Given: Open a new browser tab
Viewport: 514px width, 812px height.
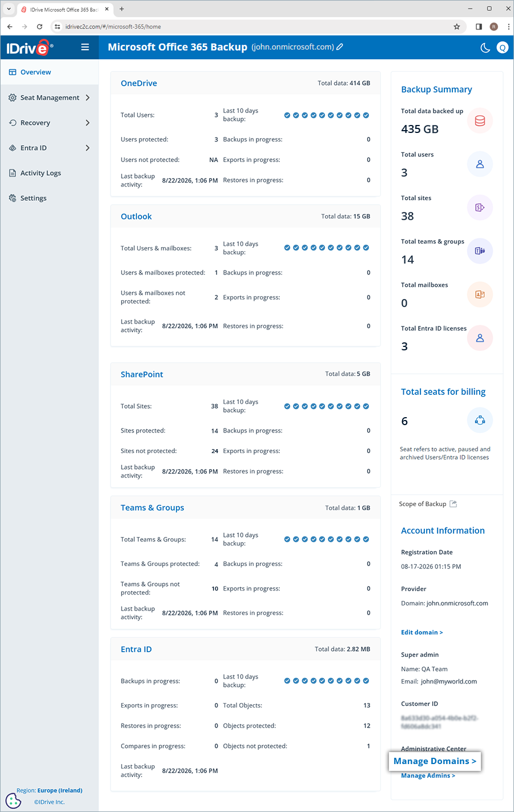Looking at the screenshot, I should point(122,9).
